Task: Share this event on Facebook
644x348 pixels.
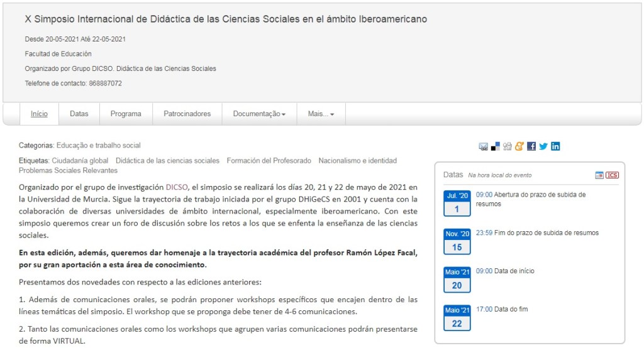Action: tap(531, 146)
